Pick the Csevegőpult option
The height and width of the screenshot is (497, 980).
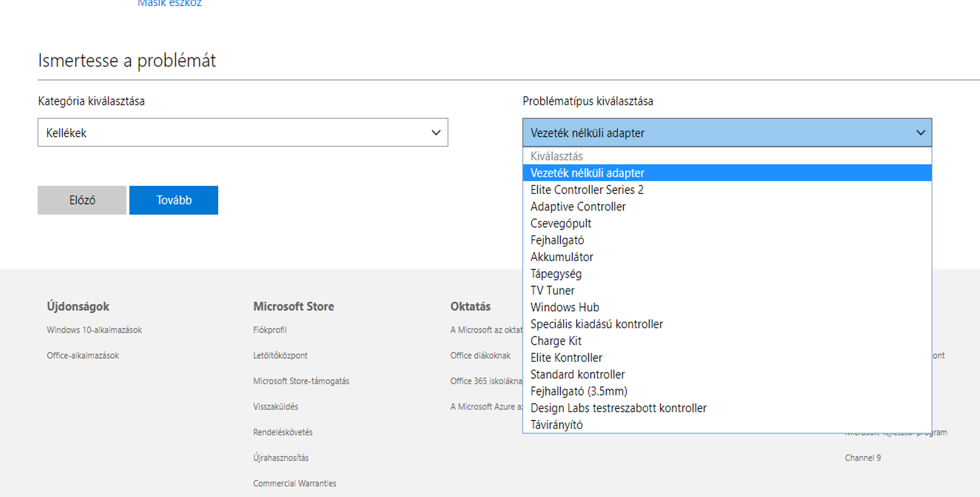560,223
